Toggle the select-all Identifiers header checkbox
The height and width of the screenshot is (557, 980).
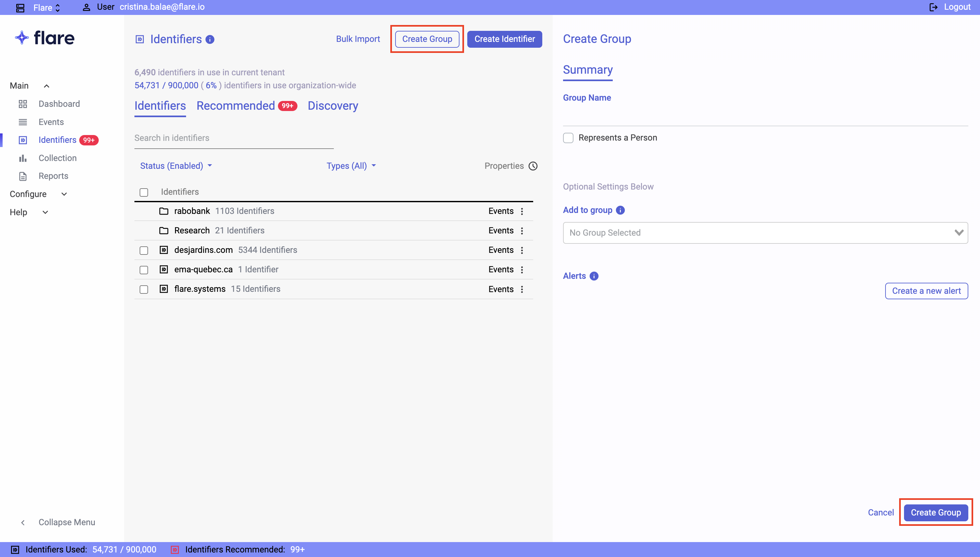(x=144, y=192)
